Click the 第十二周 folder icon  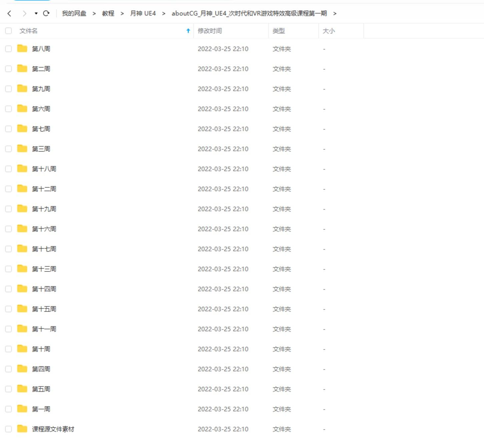pyautogui.click(x=22, y=188)
